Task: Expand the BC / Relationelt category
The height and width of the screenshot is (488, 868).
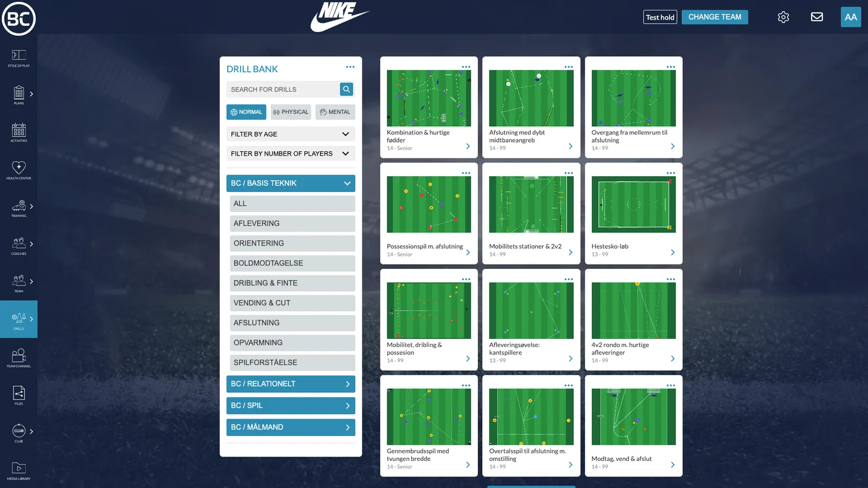Action: pyautogui.click(x=291, y=384)
